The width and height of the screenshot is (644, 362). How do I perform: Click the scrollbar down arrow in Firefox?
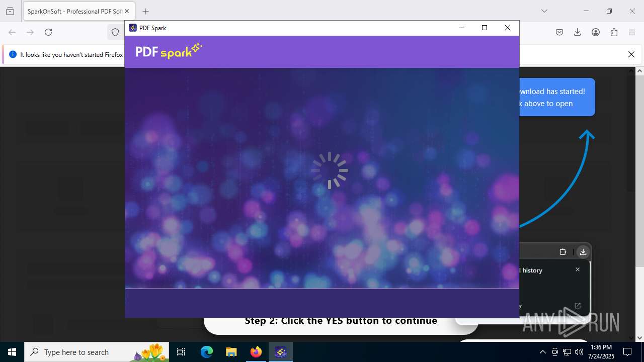click(640, 338)
